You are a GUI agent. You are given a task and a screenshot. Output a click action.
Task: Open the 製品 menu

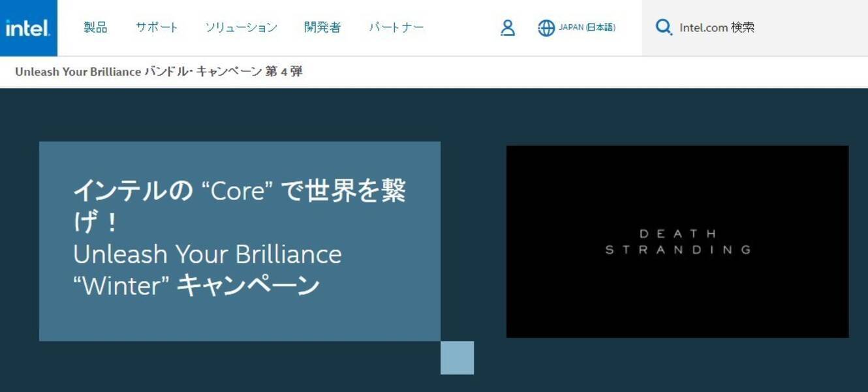click(95, 28)
